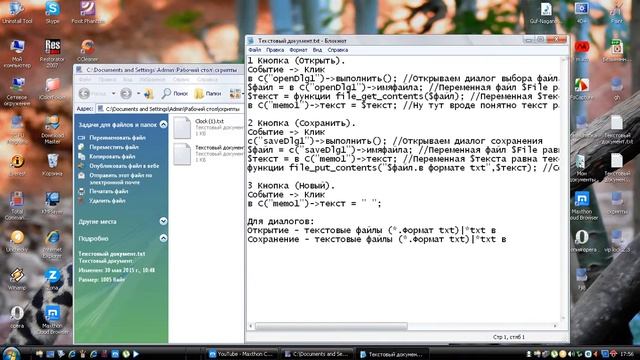Select the Foxit Phantom desktop icon

[x=87, y=12]
